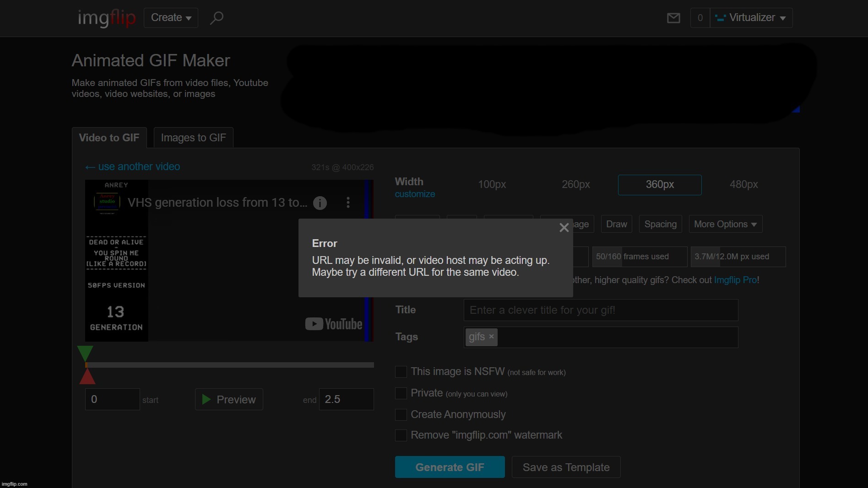The height and width of the screenshot is (488, 868).
Task: Click the Draw button
Action: tap(617, 224)
